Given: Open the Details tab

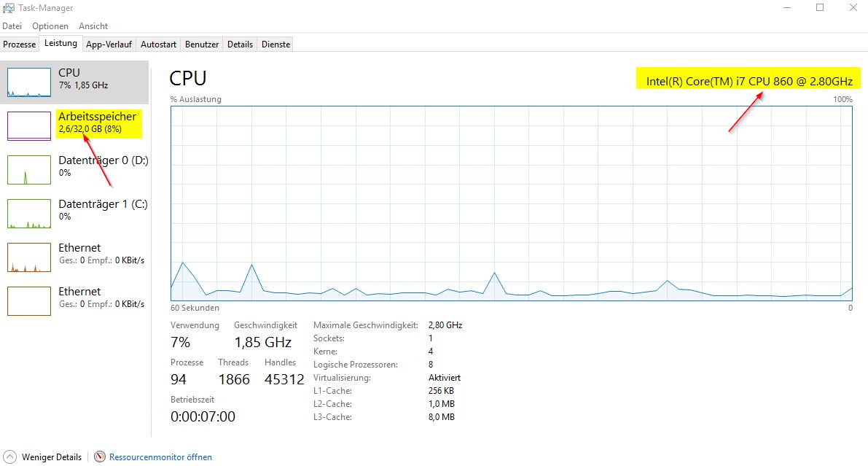Looking at the screenshot, I should pos(241,44).
